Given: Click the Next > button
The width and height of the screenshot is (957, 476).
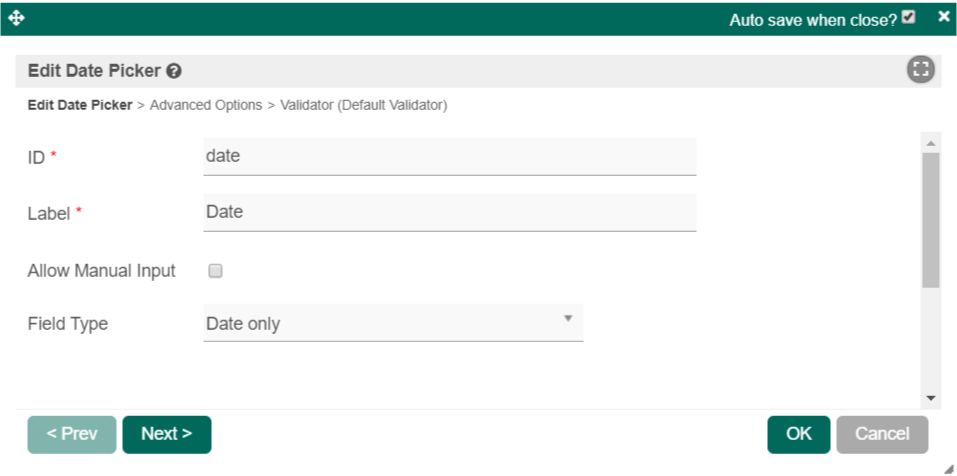Looking at the screenshot, I should pos(166,434).
